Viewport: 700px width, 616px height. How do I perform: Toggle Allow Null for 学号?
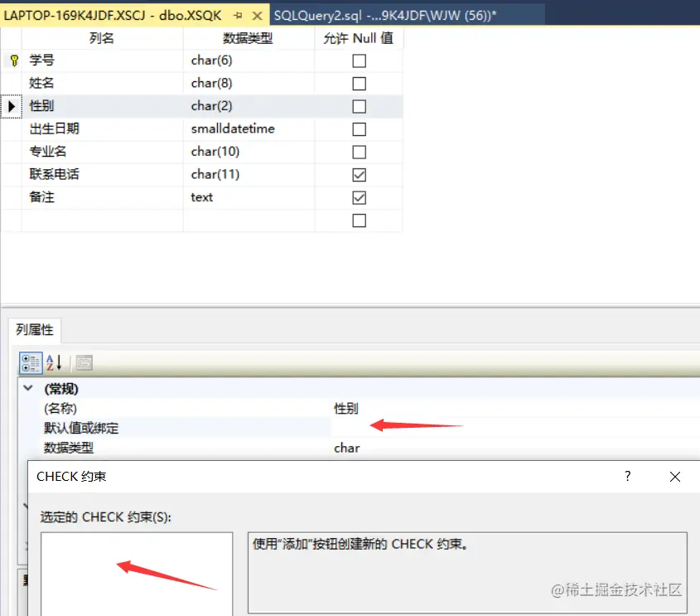(359, 61)
